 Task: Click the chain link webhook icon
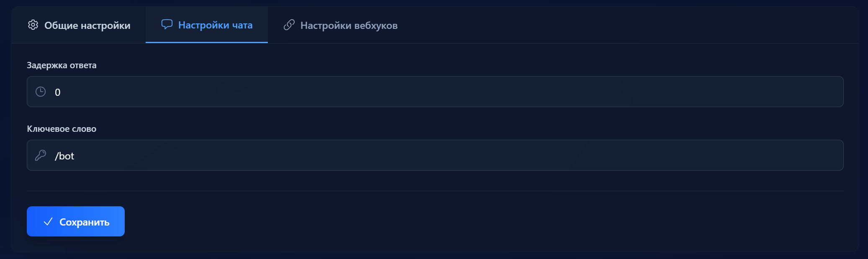[x=289, y=25]
